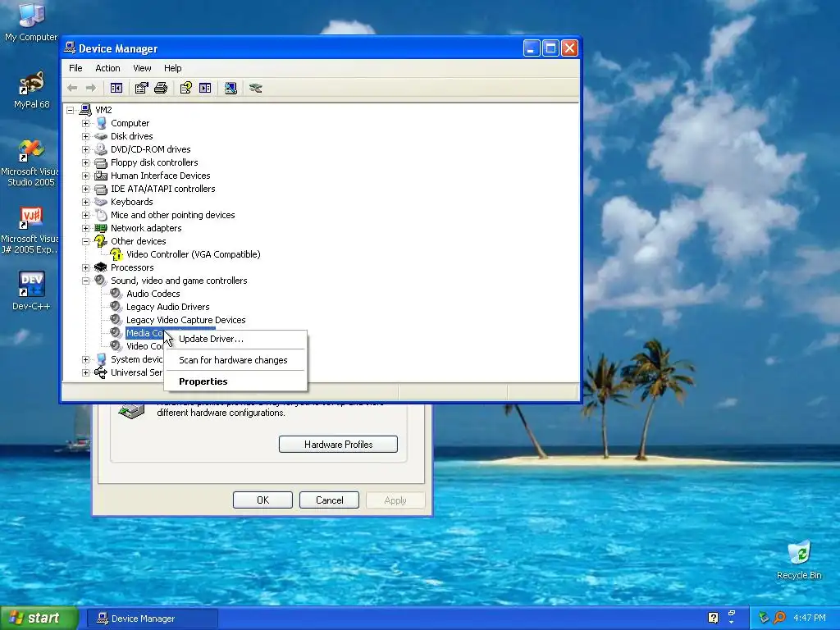The height and width of the screenshot is (630, 840).
Task: Select Video Controller (VGA Compatible) device
Action: click(x=194, y=254)
